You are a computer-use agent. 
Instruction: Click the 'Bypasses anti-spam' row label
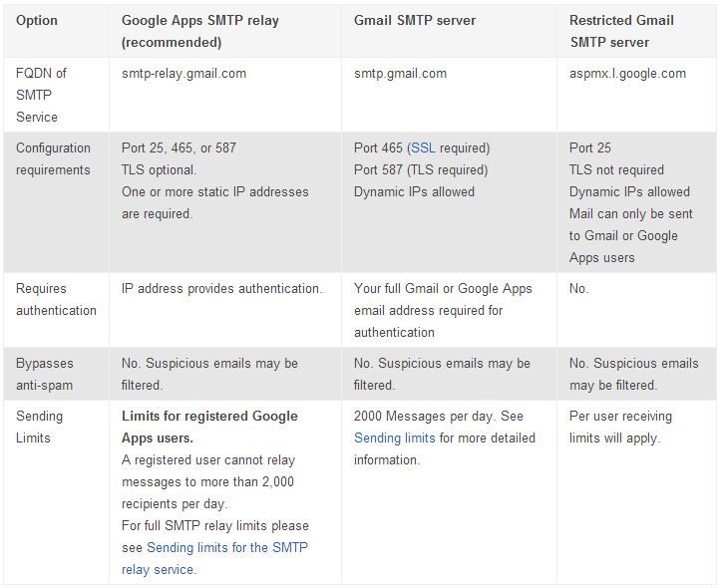click(44, 374)
